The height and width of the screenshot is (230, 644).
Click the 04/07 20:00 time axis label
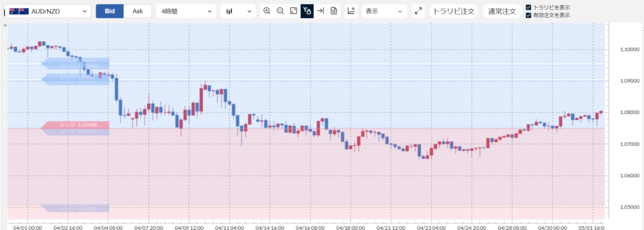coord(148,227)
